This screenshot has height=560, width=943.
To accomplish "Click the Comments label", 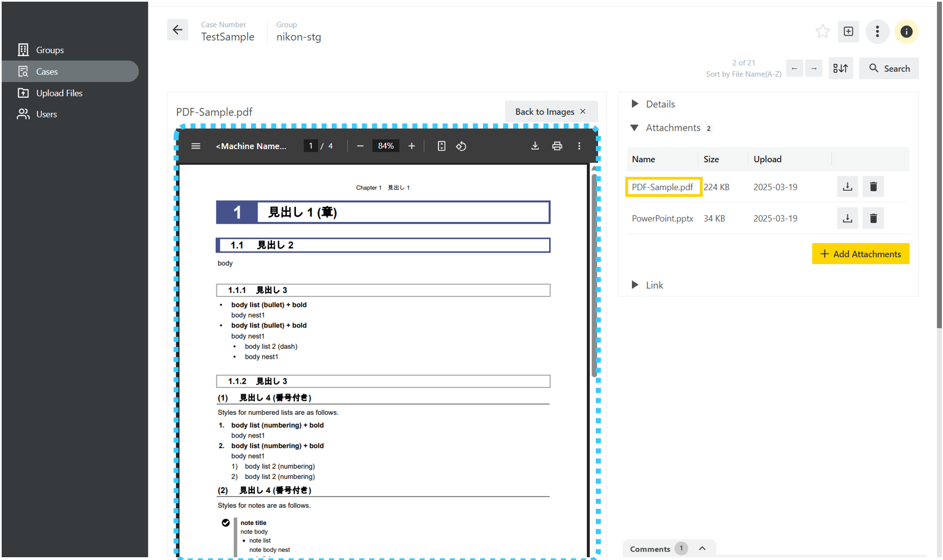I will [x=650, y=549].
